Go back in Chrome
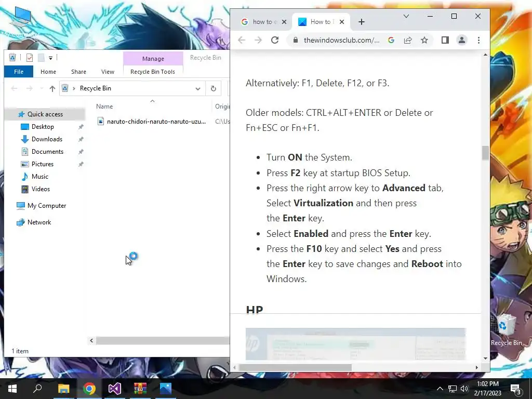Viewport: 532px width, 399px height. [x=242, y=40]
